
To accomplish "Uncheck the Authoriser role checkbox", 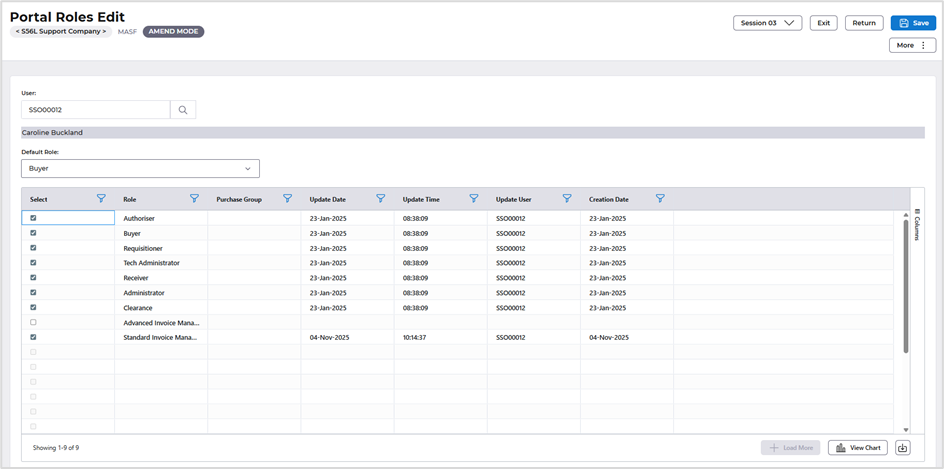I will [33, 218].
